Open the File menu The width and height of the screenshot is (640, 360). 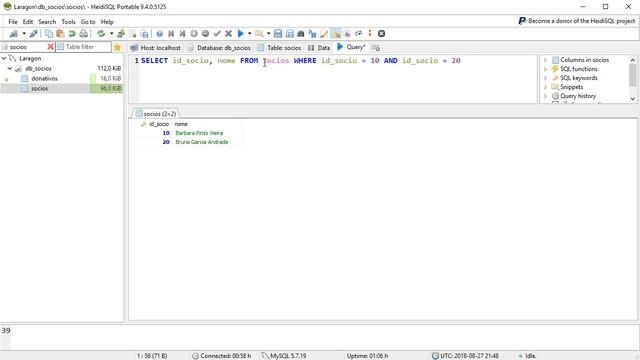point(13,22)
